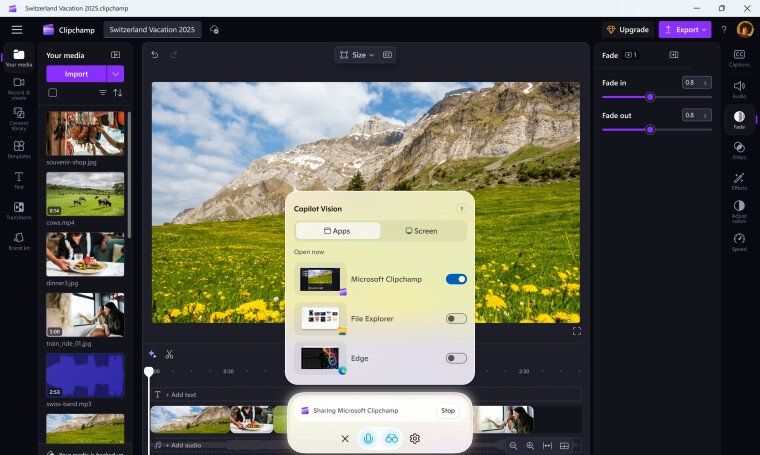Open the Captions panel
The width and height of the screenshot is (760, 455).
coord(739,58)
